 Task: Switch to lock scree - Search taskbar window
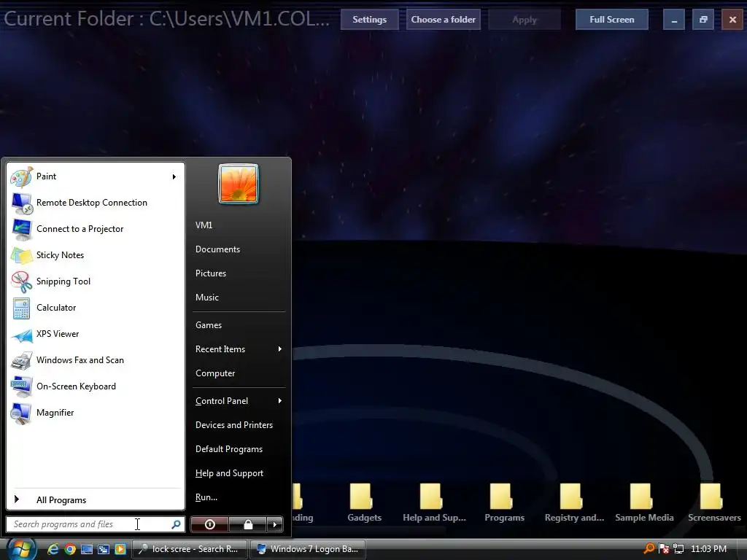click(189, 549)
